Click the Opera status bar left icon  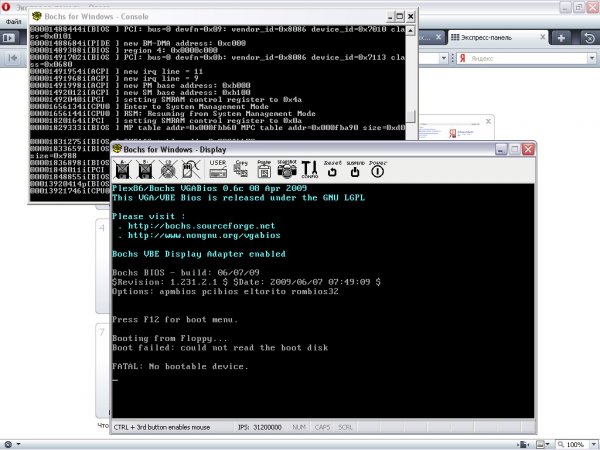coord(8,444)
